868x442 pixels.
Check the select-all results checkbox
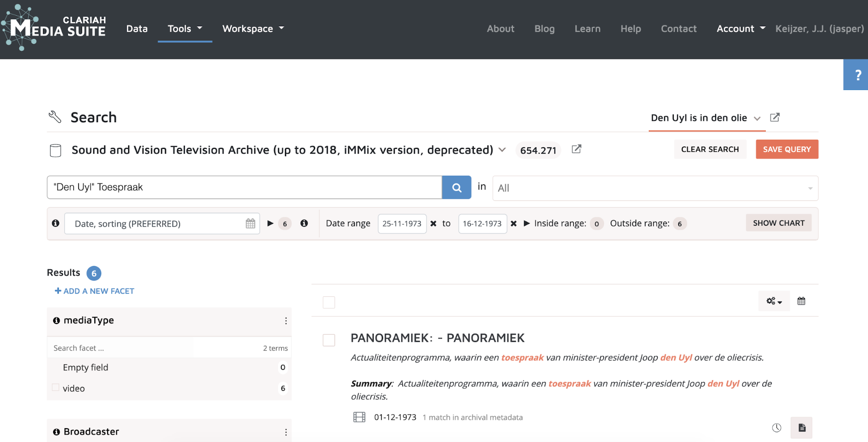[329, 302]
